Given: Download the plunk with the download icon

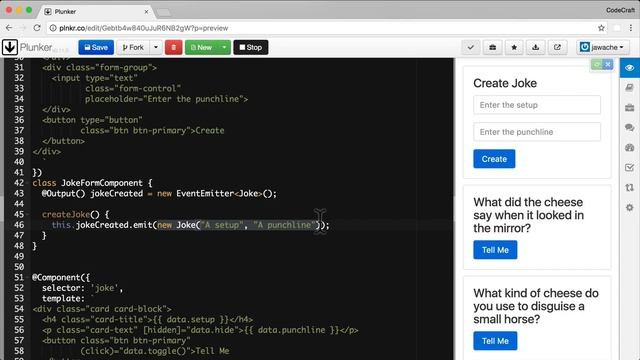Looking at the screenshot, I should (x=536, y=47).
